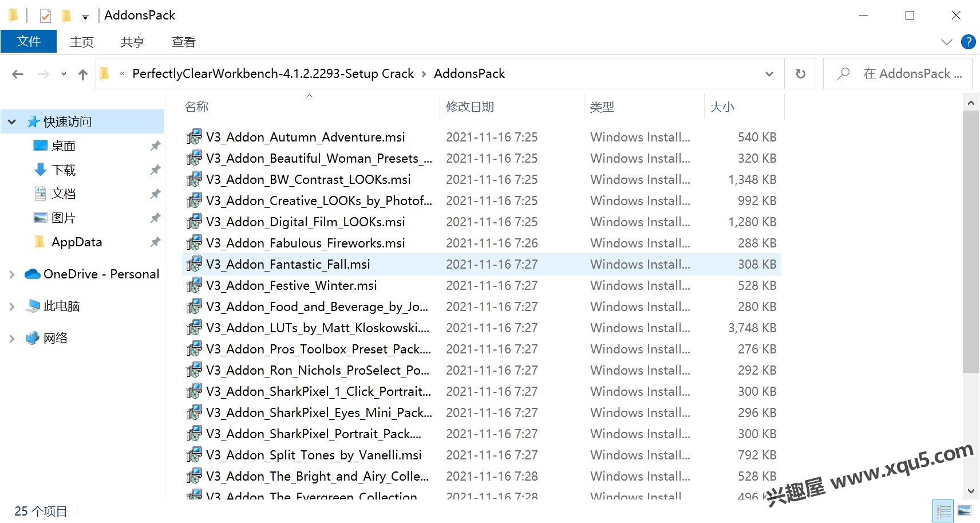This screenshot has width=980, height=523.
Task: Select the V3_Addon_SharkPixel_1_Click_Portrait file name
Action: tap(318, 391)
